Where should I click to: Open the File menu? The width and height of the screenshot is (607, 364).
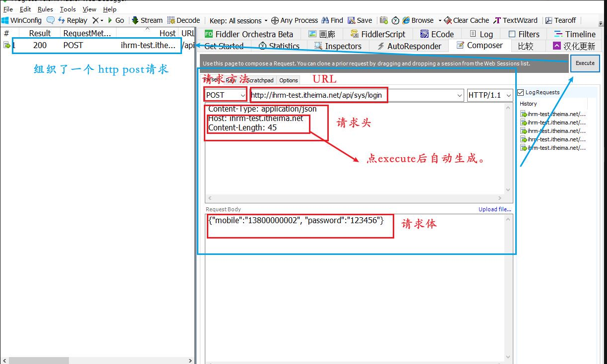[x=8, y=9]
